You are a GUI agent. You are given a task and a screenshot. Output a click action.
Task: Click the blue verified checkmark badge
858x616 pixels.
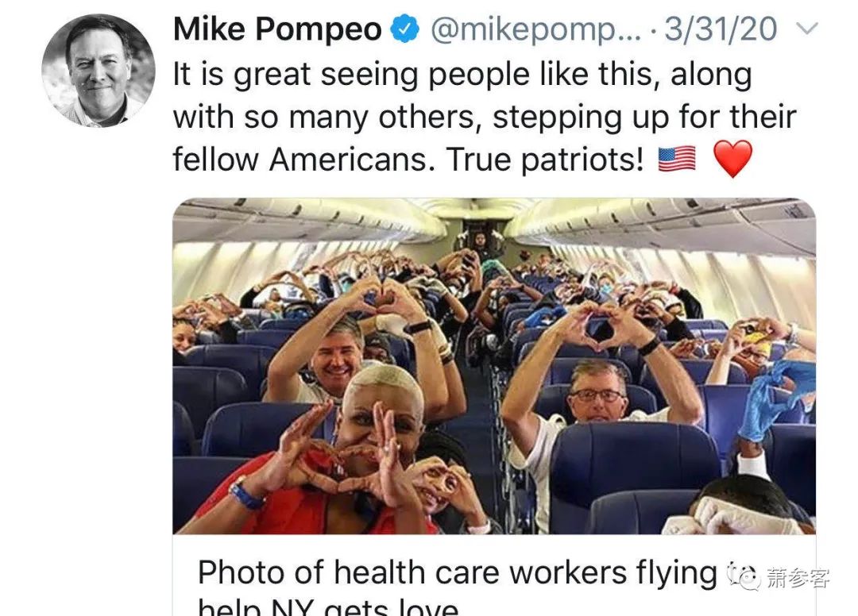pyautogui.click(x=404, y=29)
